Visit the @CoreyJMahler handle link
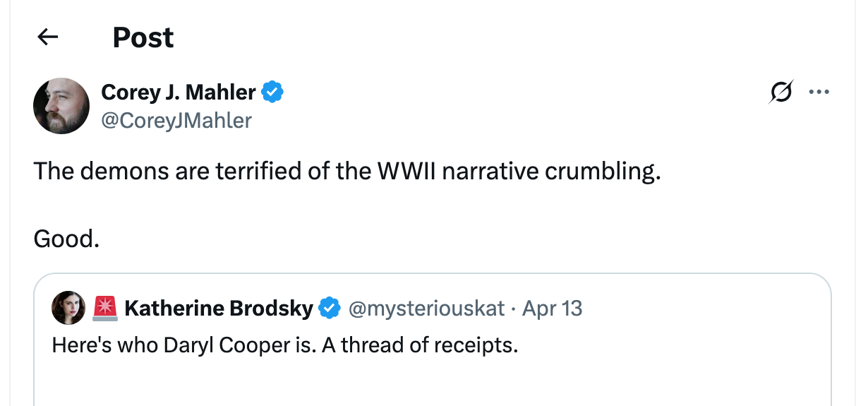Viewport: 868px width, 406px height. (176, 121)
